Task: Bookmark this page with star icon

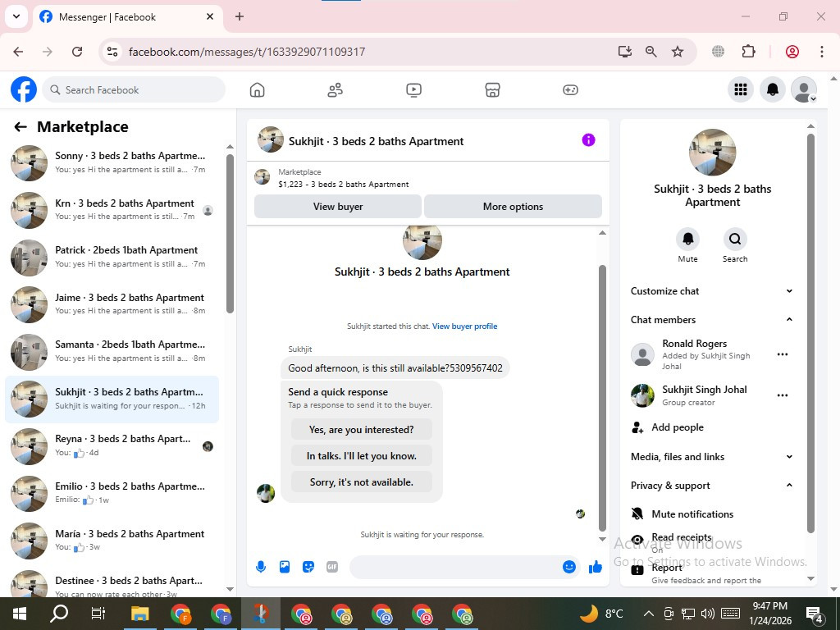Action: tap(678, 52)
